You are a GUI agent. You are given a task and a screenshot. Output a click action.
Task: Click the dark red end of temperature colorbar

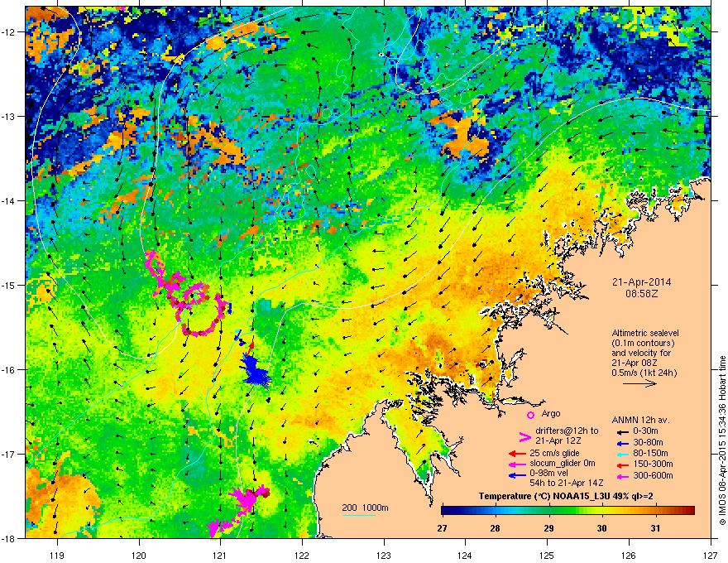[x=689, y=511]
